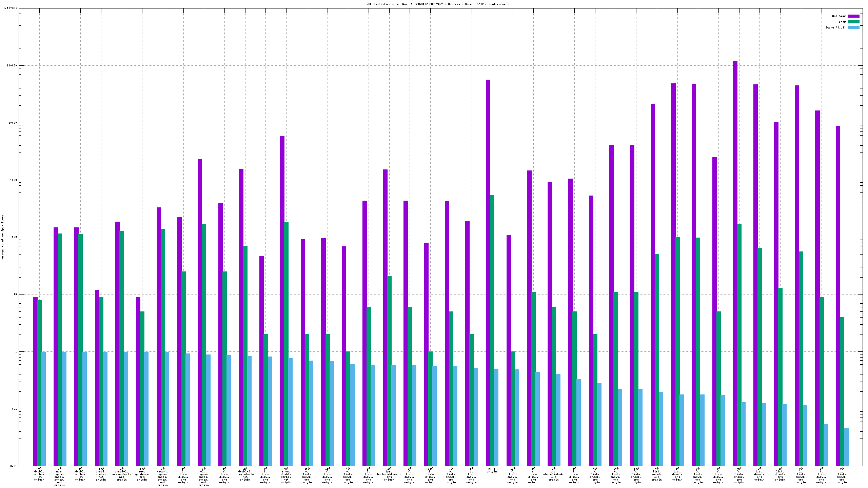
Task: Click the dnsbl-2.uceprotect.net axis label
Action: pyautogui.click(x=121, y=474)
